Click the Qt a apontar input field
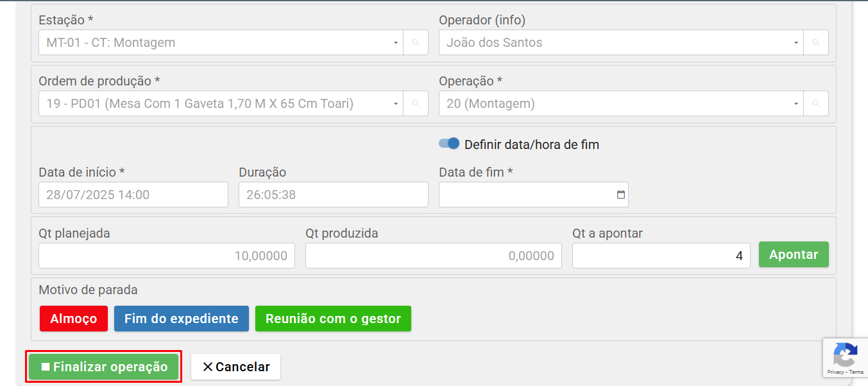The width and height of the screenshot is (868, 386). (661, 256)
